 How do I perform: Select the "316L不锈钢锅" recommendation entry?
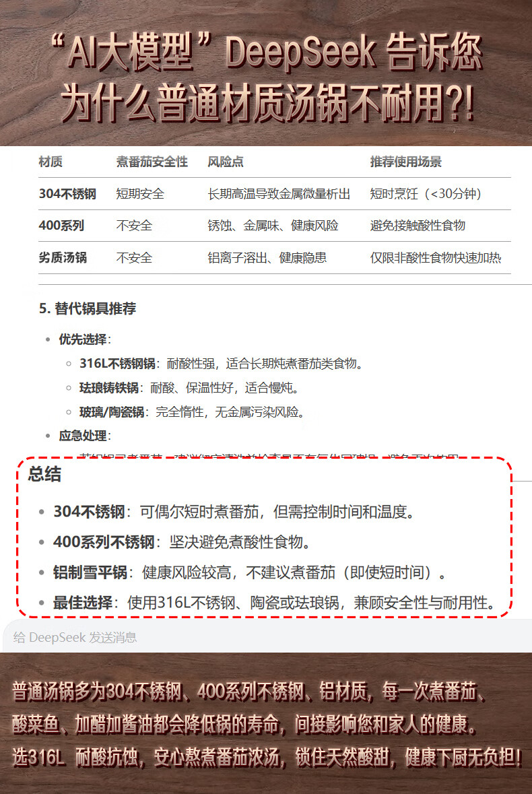tap(117, 364)
